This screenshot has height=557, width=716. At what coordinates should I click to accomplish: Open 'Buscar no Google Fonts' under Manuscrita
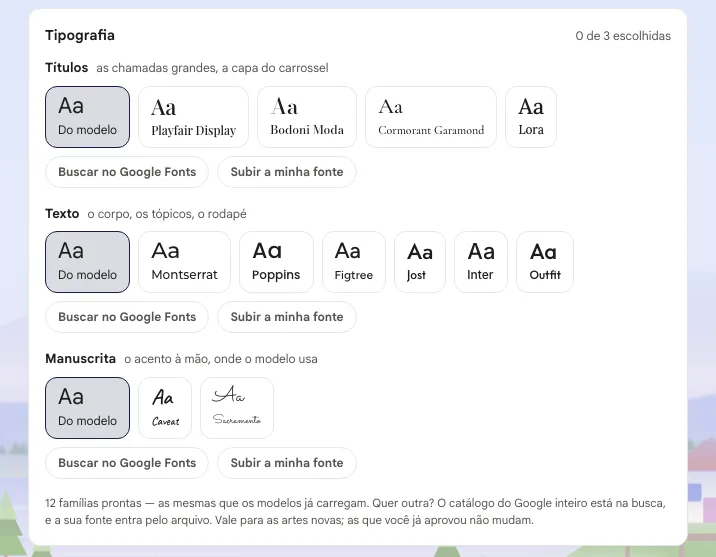click(127, 463)
